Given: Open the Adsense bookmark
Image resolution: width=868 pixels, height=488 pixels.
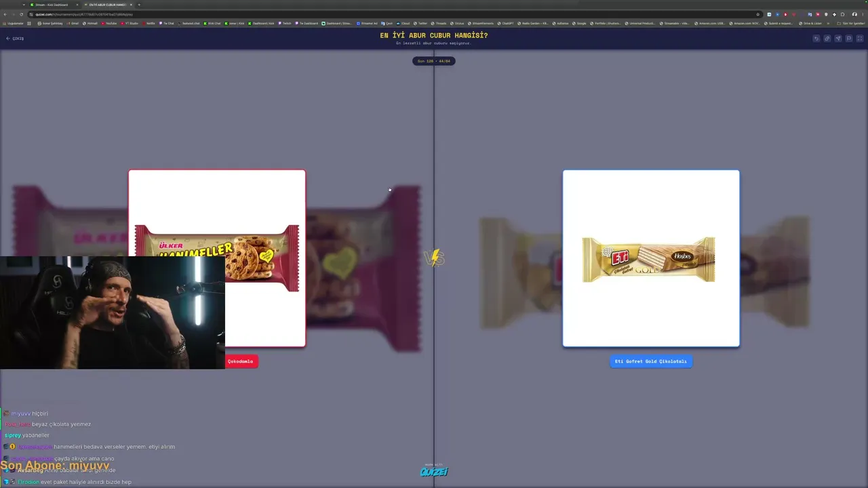Looking at the screenshot, I should click(x=560, y=23).
